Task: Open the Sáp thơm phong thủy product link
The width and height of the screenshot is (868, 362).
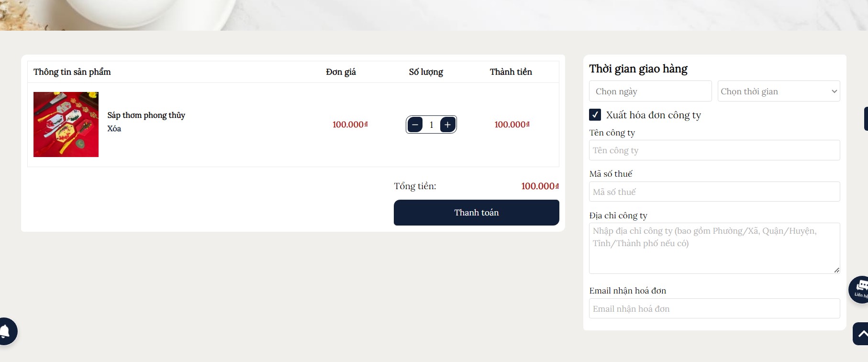Action: [x=146, y=115]
